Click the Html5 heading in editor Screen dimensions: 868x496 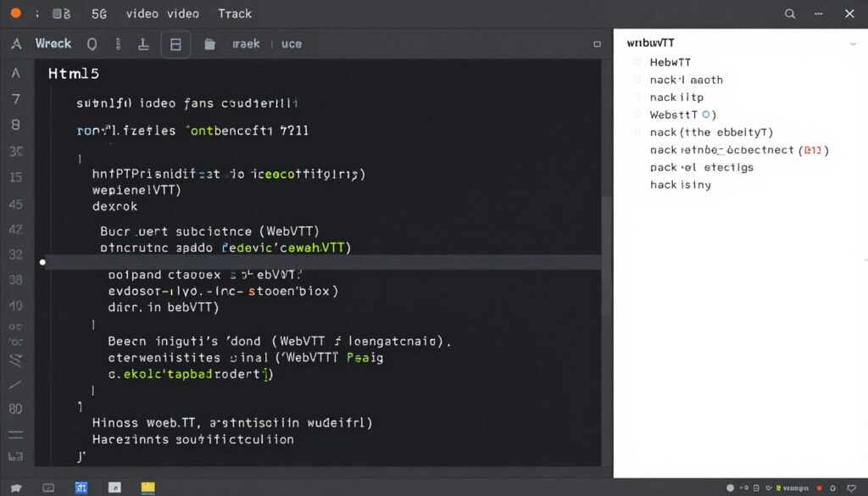click(74, 74)
